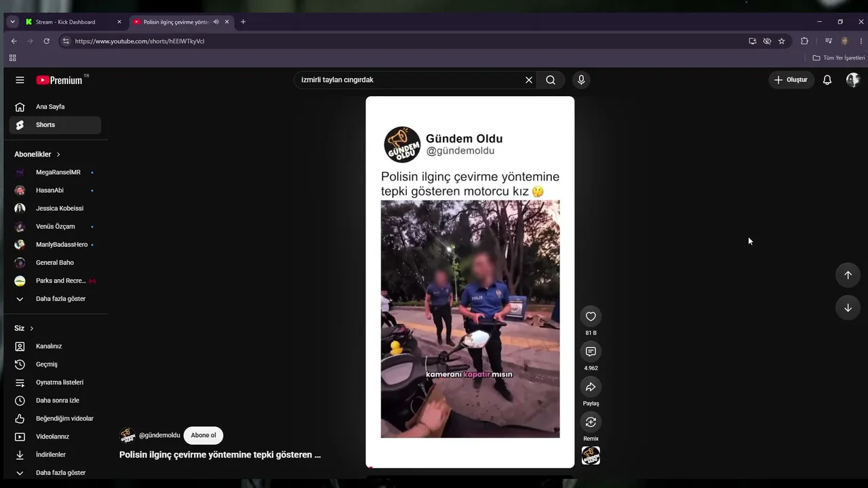Open İndirilenler downloads
The width and height of the screenshot is (868, 488).
[55, 455]
